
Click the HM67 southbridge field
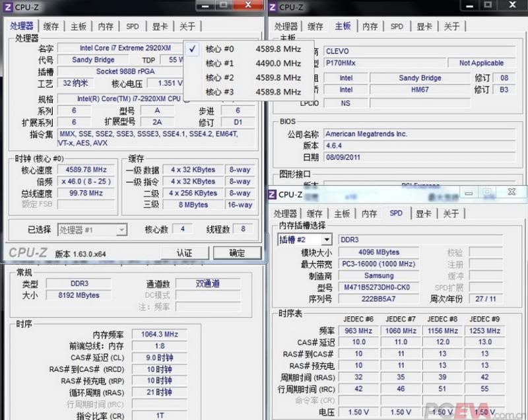420,90
